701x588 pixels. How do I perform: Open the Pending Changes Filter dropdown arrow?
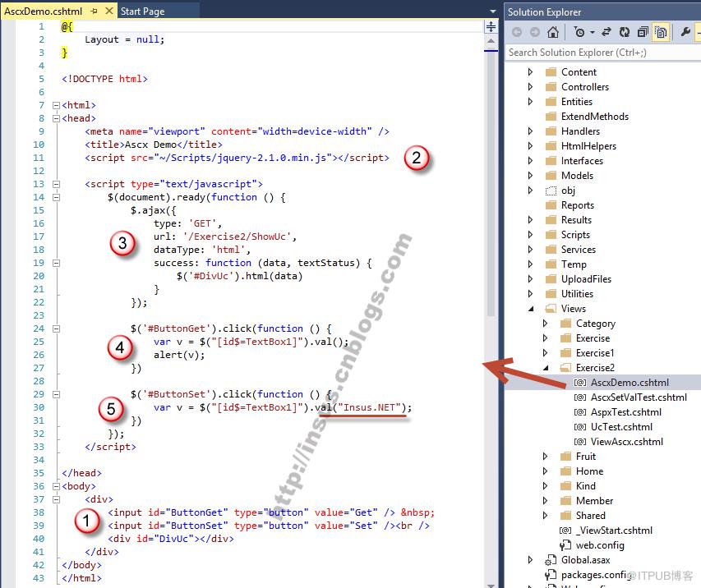click(592, 32)
